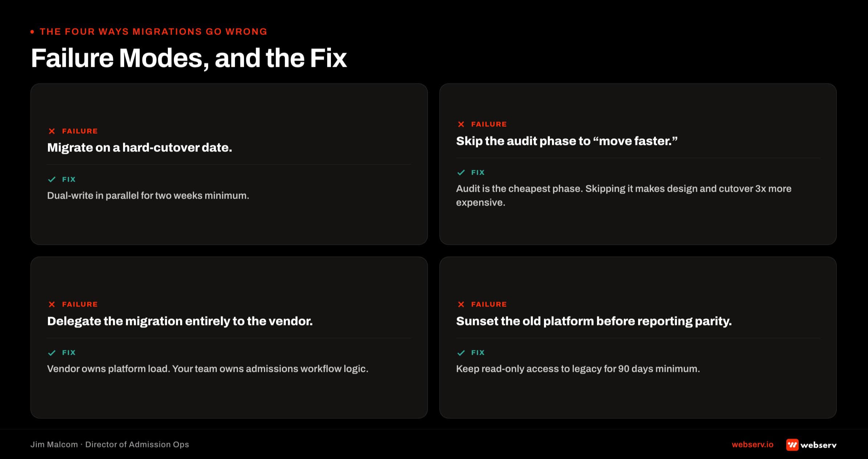Click the red X icon above audit phase failure
Image resolution: width=868 pixels, height=459 pixels.
(461, 124)
